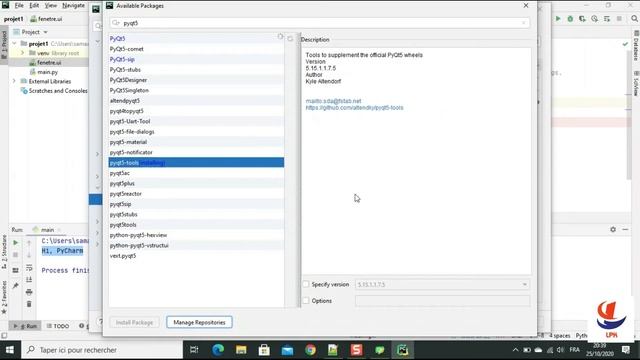
Task: Open Windows Start menu
Action: (10, 350)
